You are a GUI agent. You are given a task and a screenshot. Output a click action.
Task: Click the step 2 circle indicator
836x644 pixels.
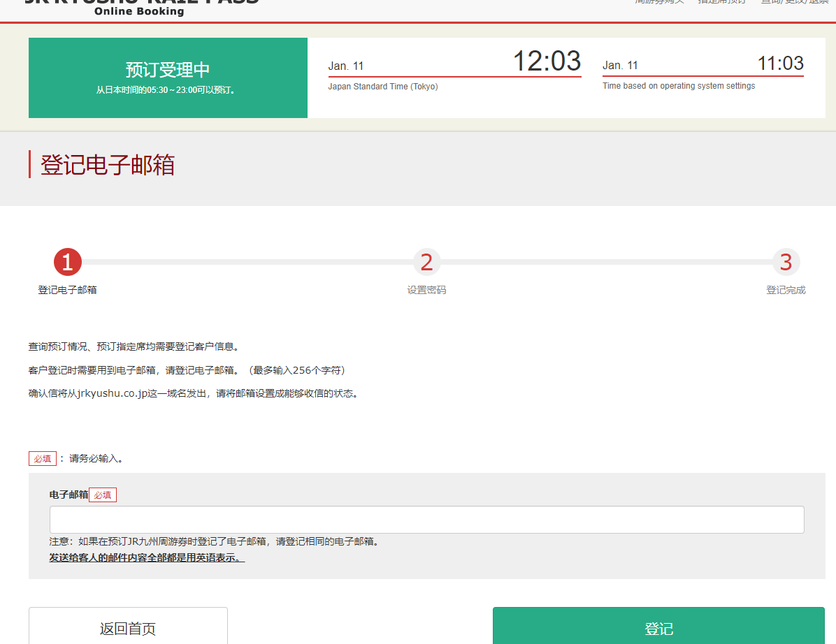click(426, 263)
